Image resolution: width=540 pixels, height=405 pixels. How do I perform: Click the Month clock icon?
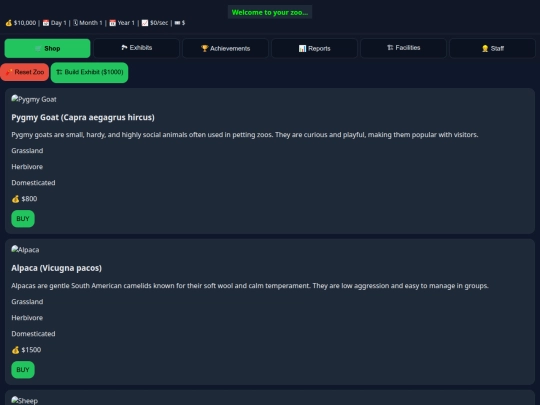[x=75, y=23]
